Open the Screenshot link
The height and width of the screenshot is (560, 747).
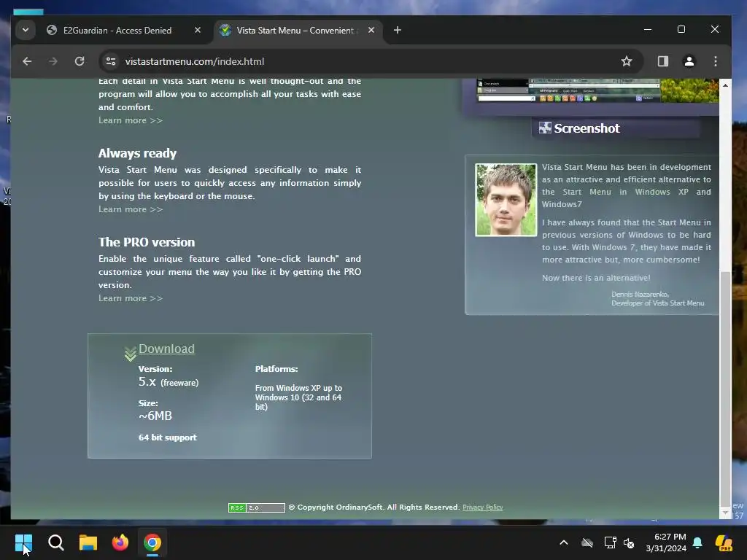click(587, 128)
